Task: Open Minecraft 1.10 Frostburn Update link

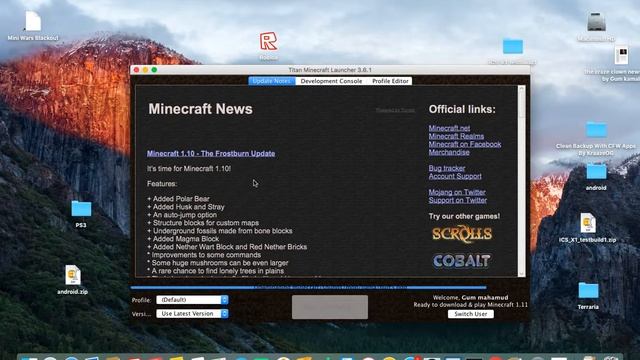Action: click(211, 153)
